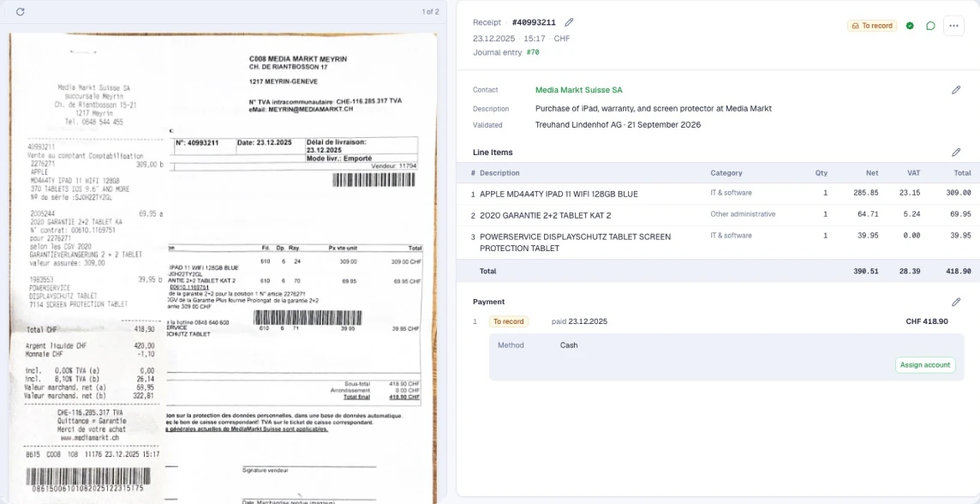Click the Qty column header
This screenshot has height=504, width=980.
(822, 173)
